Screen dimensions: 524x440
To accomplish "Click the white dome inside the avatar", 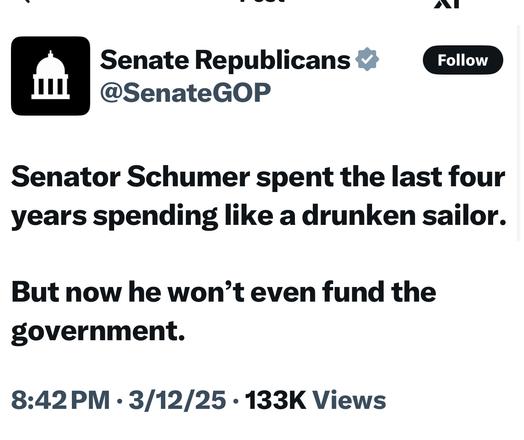I will click(x=50, y=75).
